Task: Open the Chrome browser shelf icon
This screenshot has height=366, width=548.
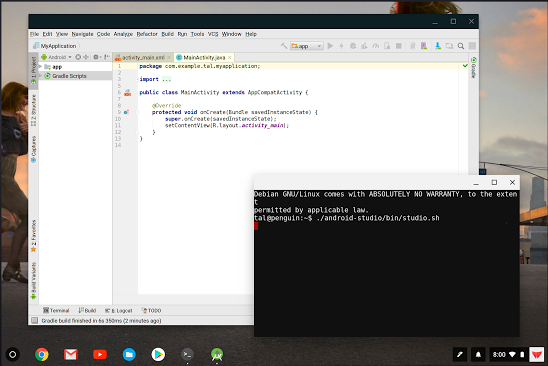Action: coord(42,354)
